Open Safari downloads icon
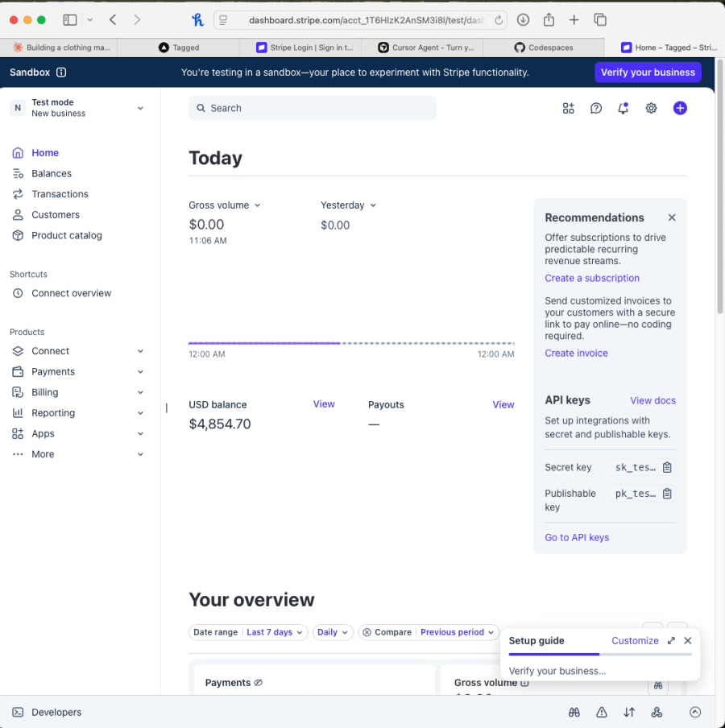This screenshot has height=728, width=725. tap(523, 20)
